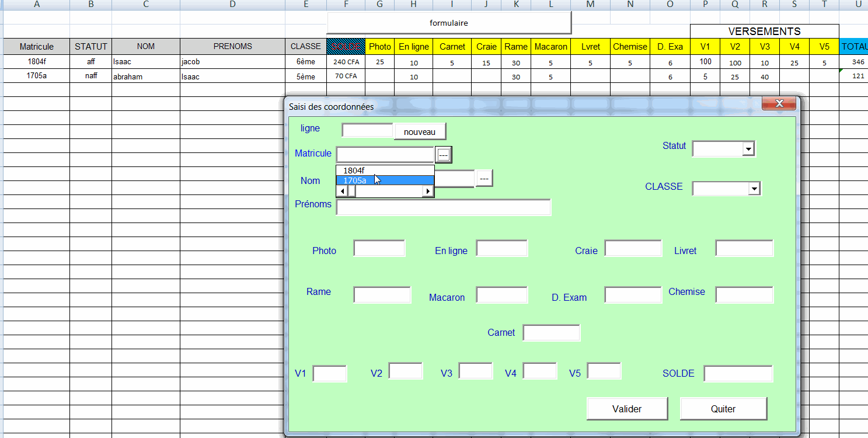
Task: Select column A header
Action: click(37, 5)
